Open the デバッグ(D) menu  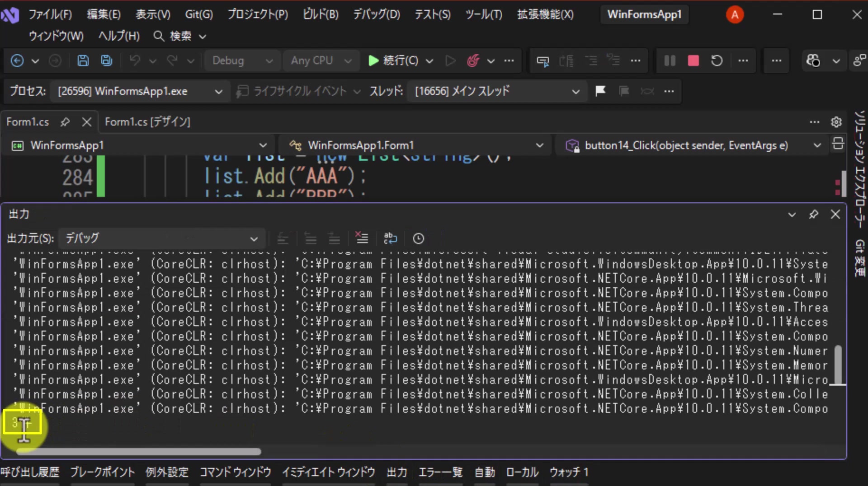(377, 14)
